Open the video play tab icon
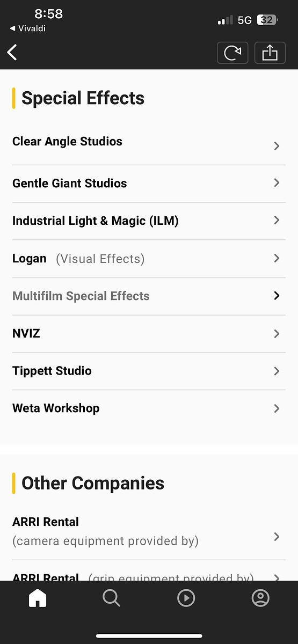Screen dimensions: 298x644 (x=186, y=598)
